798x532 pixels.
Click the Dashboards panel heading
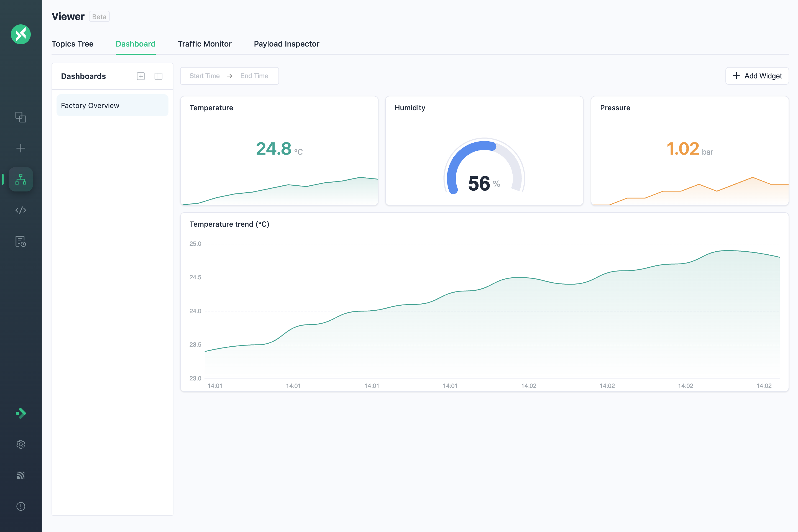(x=83, y=76)
